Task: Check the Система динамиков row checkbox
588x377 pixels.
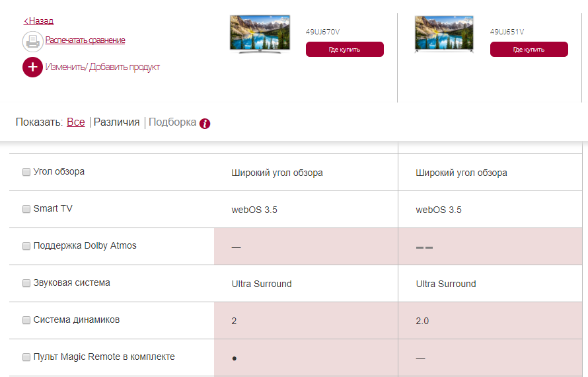Action: (26, 320)
